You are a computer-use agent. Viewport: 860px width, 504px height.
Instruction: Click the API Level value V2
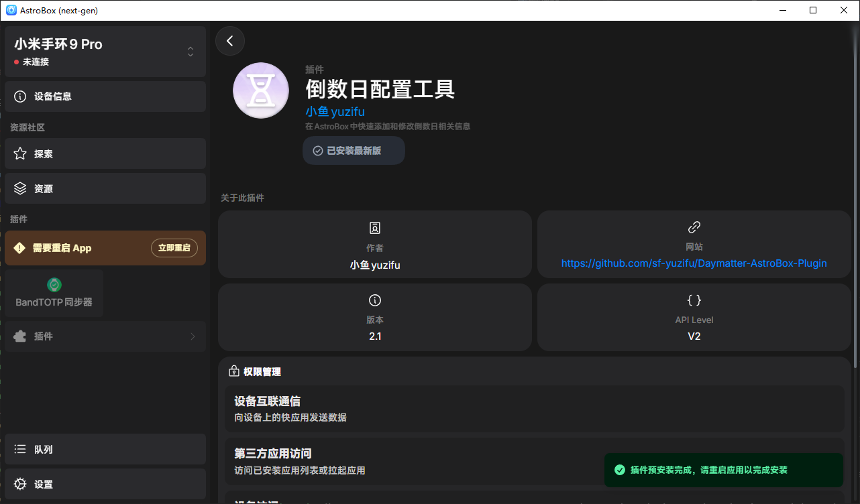pyautogui.click(x=694, y=336)
